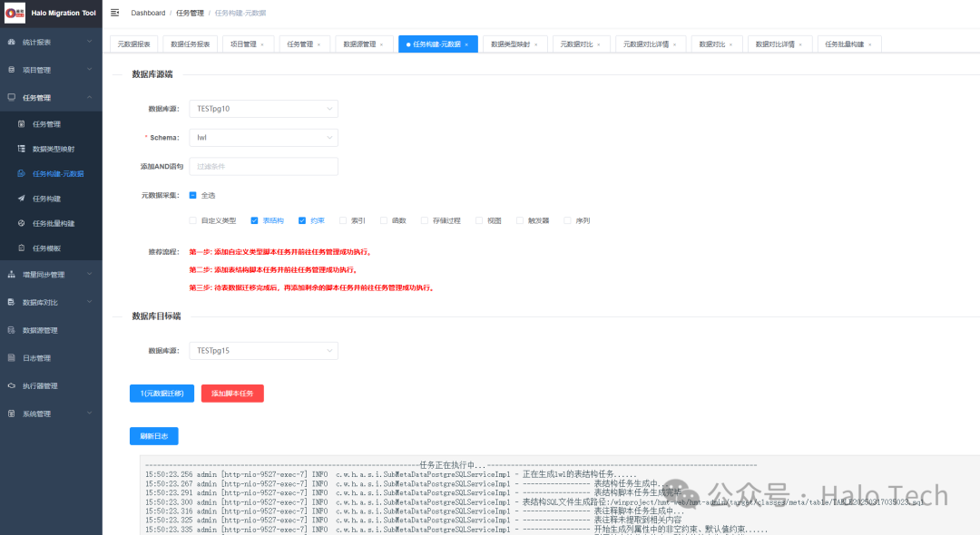Click the 增量同步管理 sidebar icon
The image size is (980, 535).
[11, 274]
